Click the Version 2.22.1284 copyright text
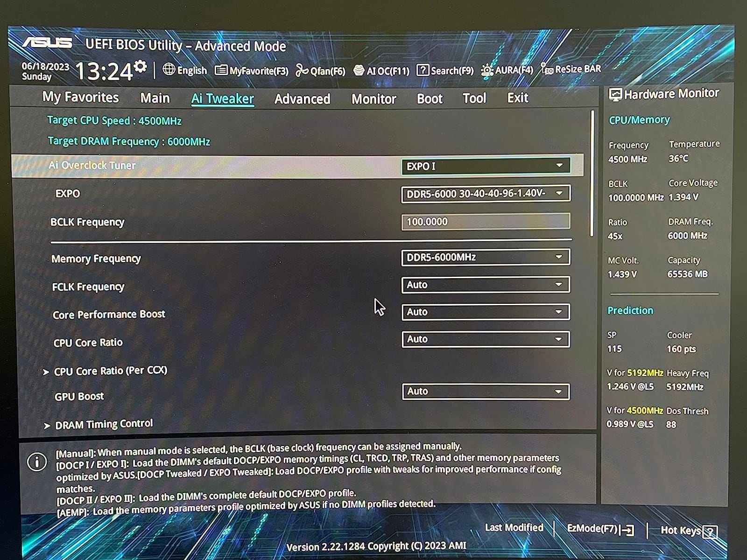Image resolution: width=747 pixels, height=560 pixels. pyautogui.click(x=376, y=546)
